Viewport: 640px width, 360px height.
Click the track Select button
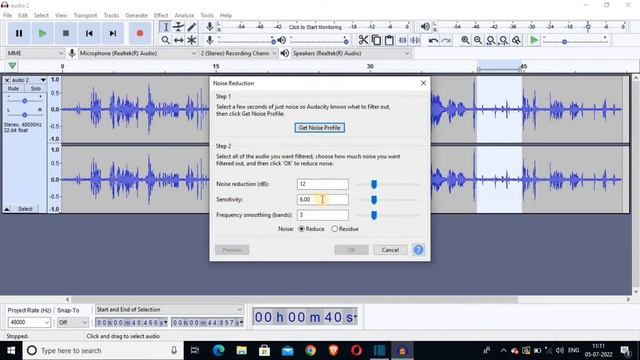pos(25,209)
